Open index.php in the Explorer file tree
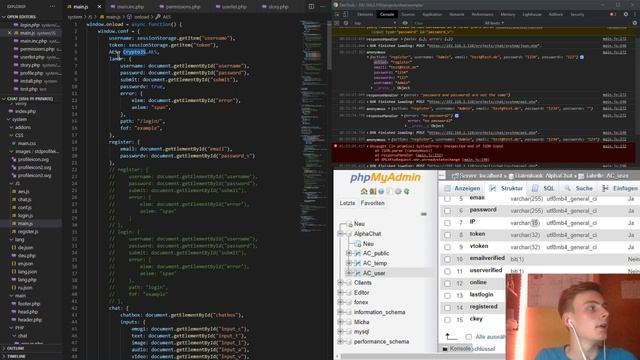Viewport: 640px width, 360px height. click(x=25, y=111)
